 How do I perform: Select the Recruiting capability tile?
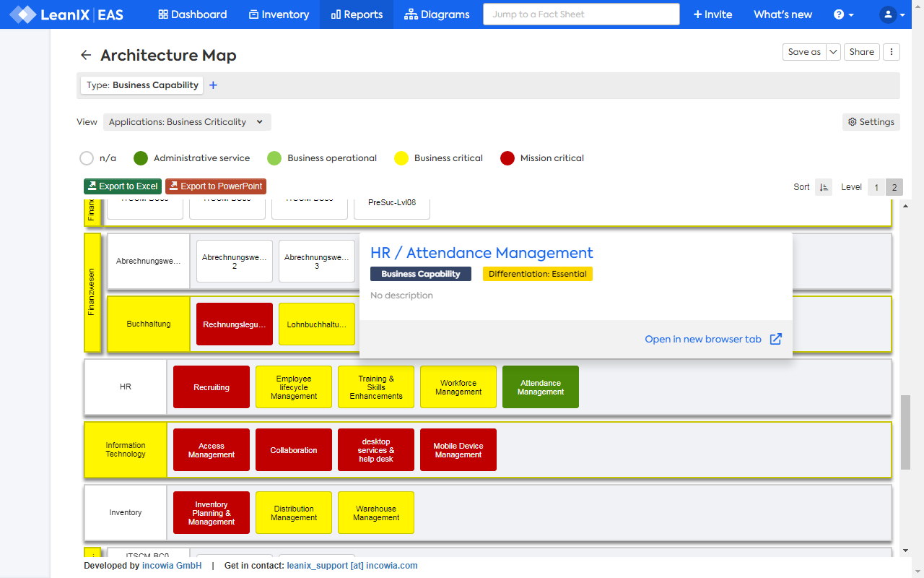(212, 387)
